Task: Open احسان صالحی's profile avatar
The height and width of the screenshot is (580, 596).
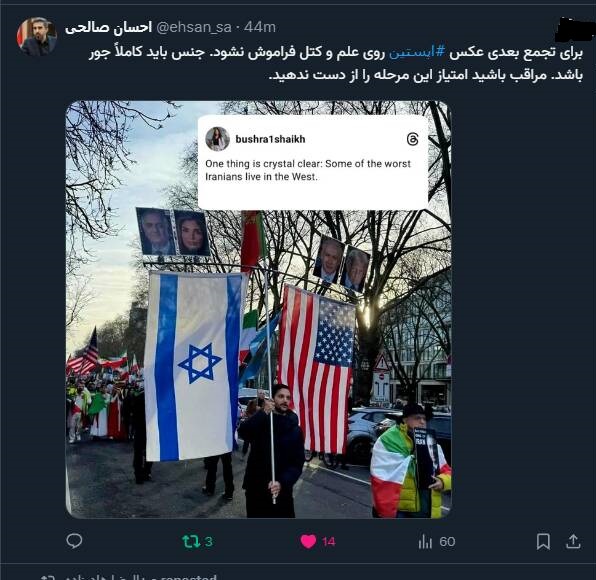Action: pos(36,36)
